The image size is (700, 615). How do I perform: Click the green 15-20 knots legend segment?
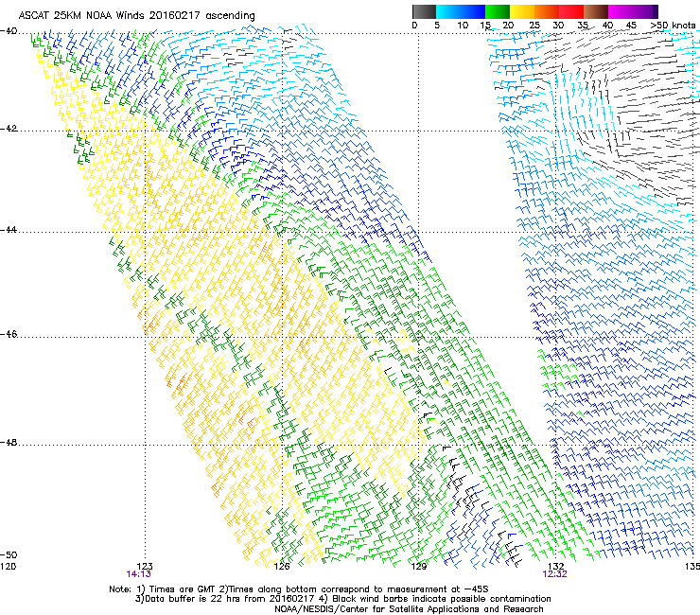click(x=498, y=11)
